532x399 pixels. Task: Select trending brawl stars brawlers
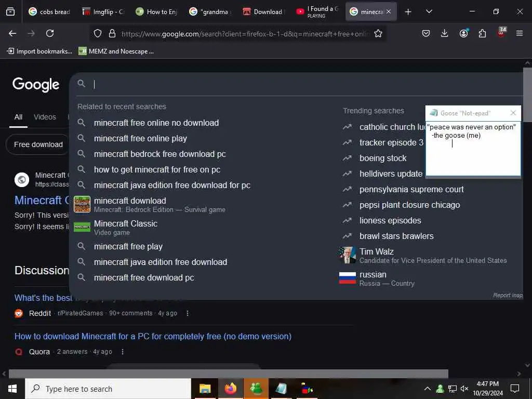click(x=396, y=236)
